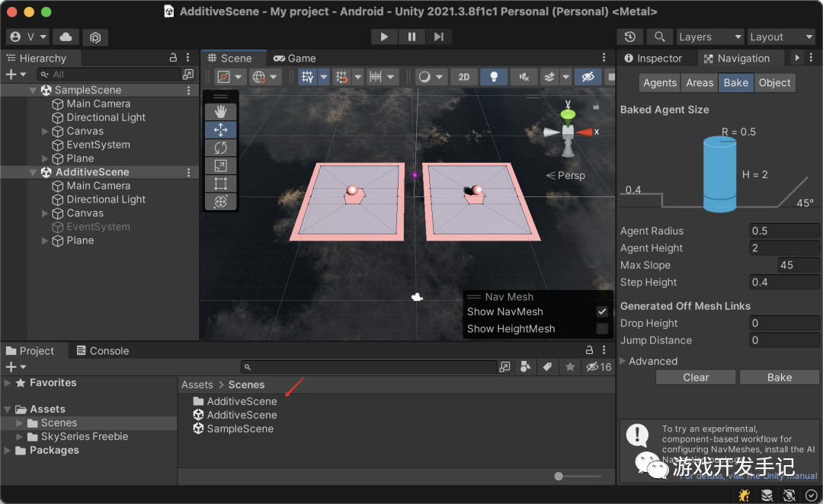823x504 pixels.
Task: Select the Move tool
Action: (220, 129)
